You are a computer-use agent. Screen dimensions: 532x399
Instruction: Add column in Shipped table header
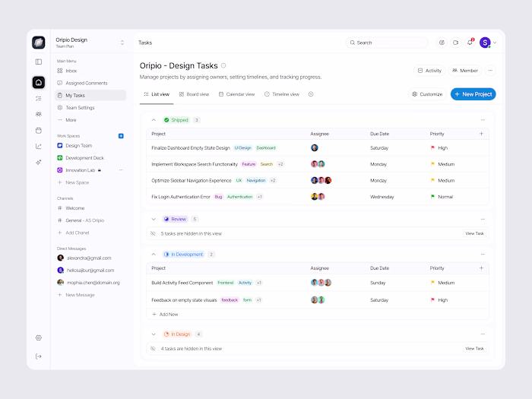pyautogui.click(x=481, y=134)
